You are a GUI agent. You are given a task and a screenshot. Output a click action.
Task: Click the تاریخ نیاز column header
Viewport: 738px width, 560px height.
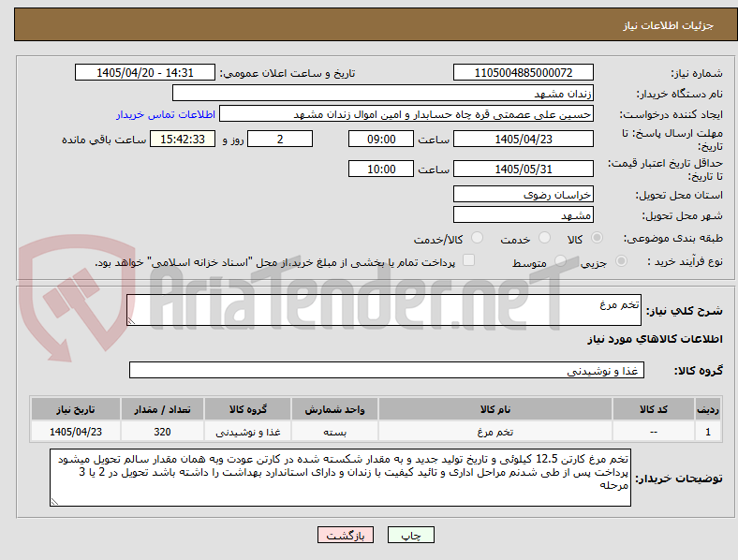(76, 409)
